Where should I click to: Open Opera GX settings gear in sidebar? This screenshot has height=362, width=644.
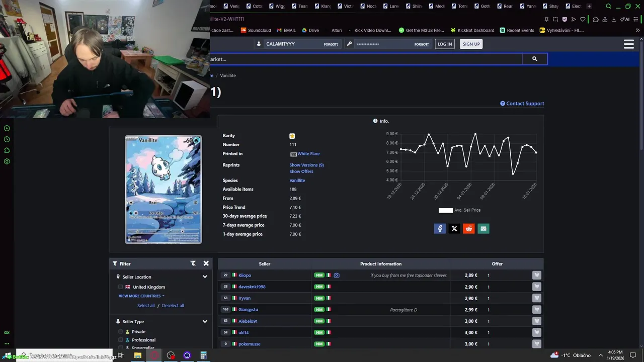pos(7,161)
